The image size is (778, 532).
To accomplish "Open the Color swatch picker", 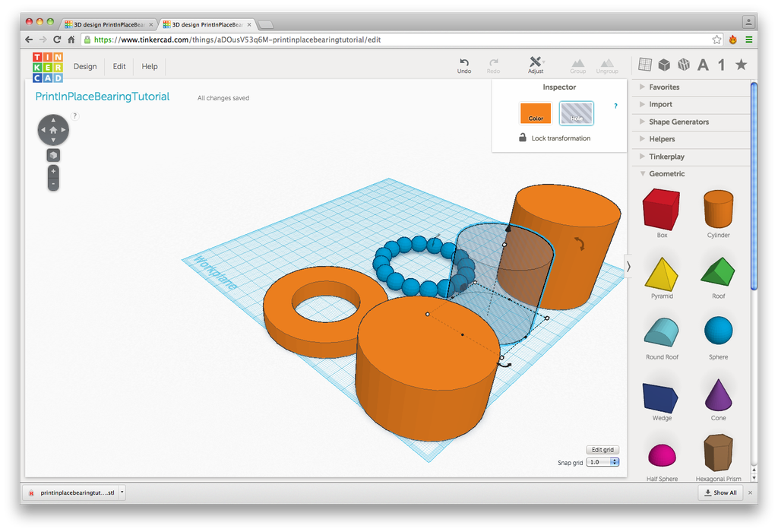I will tap(536, 113).
